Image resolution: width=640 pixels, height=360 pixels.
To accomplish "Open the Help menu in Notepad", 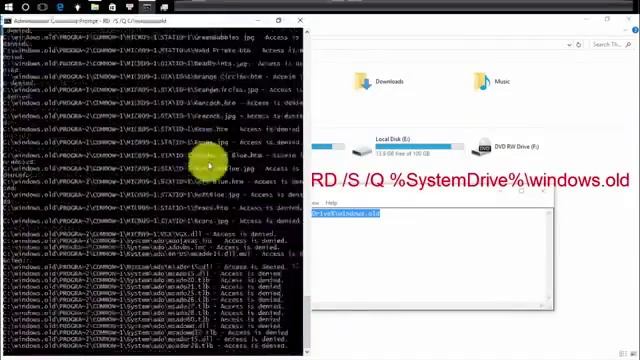I will 331,203.
